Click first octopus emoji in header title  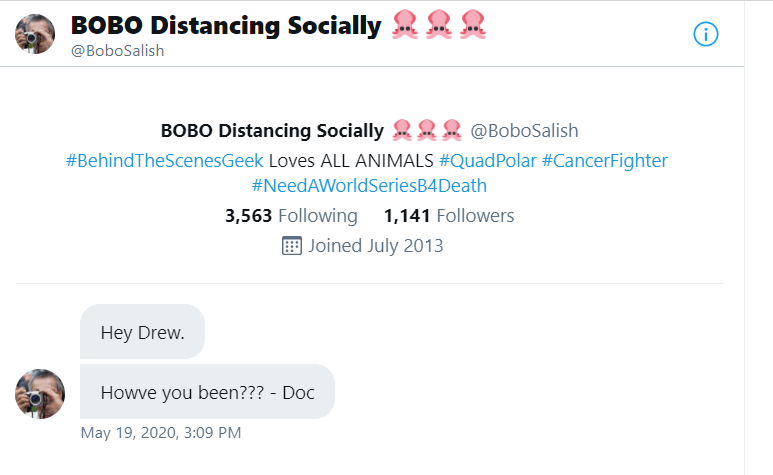click(x=404, y=27)
